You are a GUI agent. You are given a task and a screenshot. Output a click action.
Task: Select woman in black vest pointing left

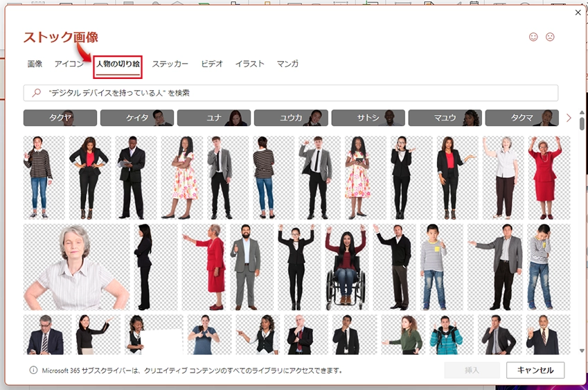click(257, 335)
